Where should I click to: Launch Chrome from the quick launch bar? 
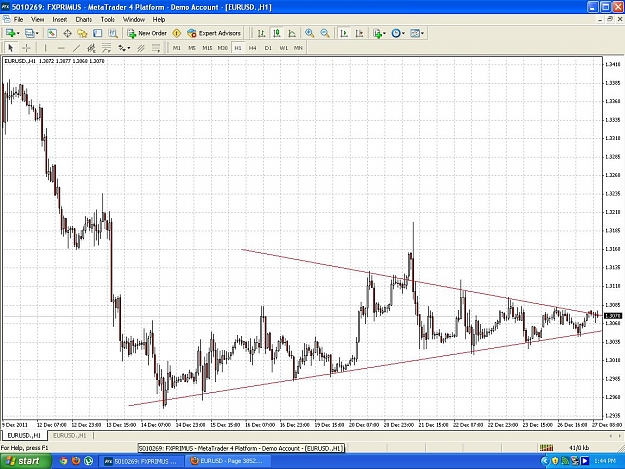(x=63, y=461)
